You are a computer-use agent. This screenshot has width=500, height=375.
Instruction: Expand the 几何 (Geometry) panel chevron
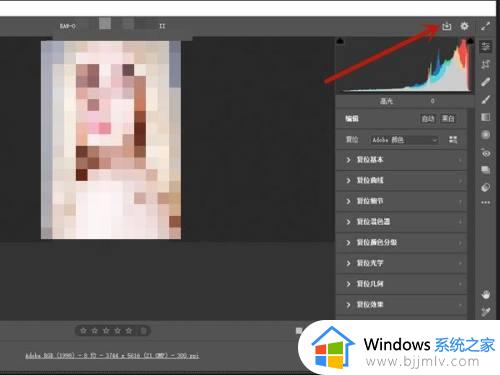coord(348,284)
